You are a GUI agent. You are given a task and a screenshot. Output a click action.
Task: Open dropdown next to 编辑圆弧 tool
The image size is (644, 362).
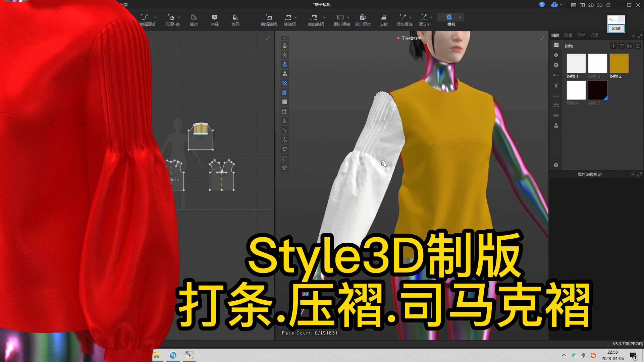click(x=155, y=17)
